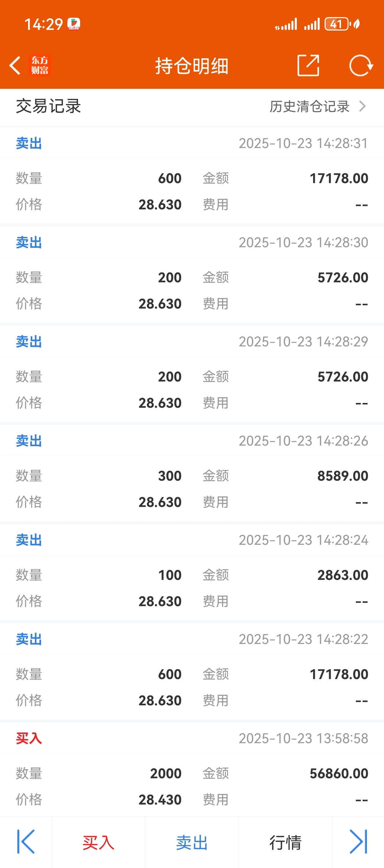This screenshot has width=384, height=868.
Task: Jump to next stock arrow icon
Action: pos(358,842)
